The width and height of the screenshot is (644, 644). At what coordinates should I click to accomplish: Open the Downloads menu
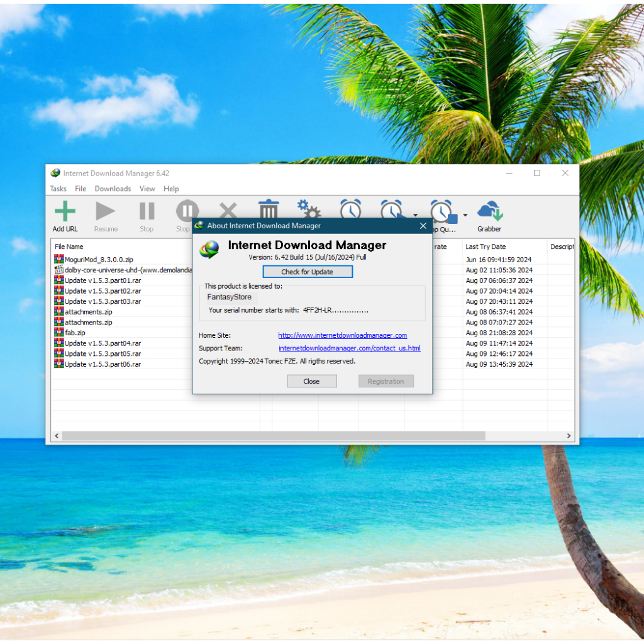pos(113,189)
